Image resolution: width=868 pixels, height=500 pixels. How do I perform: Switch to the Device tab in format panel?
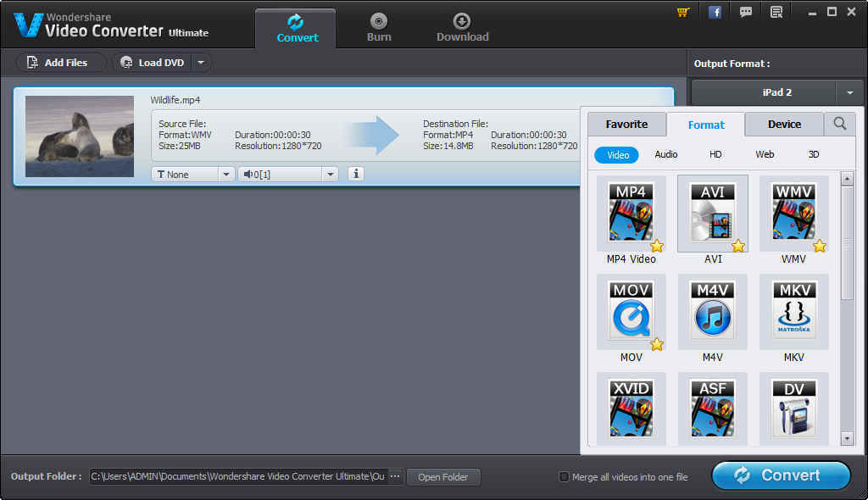click(783, 124)
